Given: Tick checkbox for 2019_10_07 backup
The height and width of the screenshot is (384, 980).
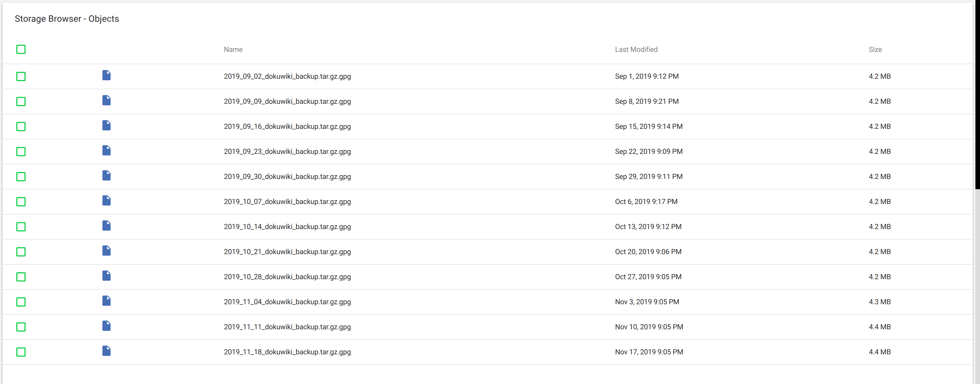Looking at the screenshot, I should pos(21,202).
